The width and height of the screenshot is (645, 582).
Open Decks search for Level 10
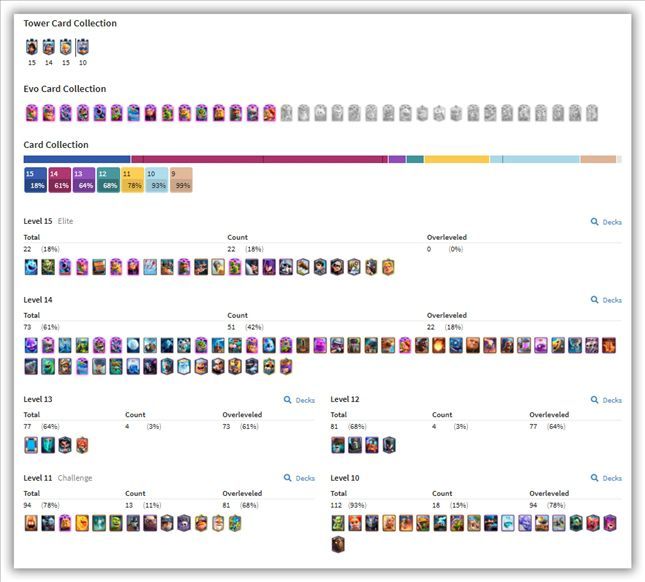[x=606, y=478]
